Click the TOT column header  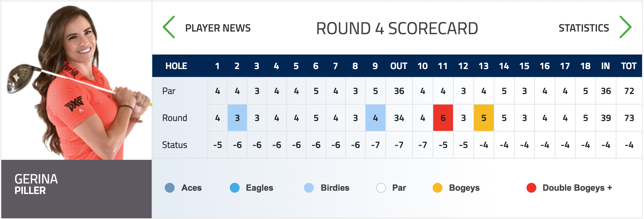[629, 66]
